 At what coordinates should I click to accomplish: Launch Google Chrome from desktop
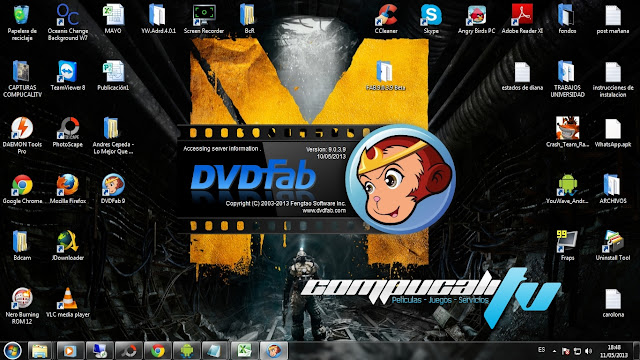pyautogui.click(x=22, y=185)
